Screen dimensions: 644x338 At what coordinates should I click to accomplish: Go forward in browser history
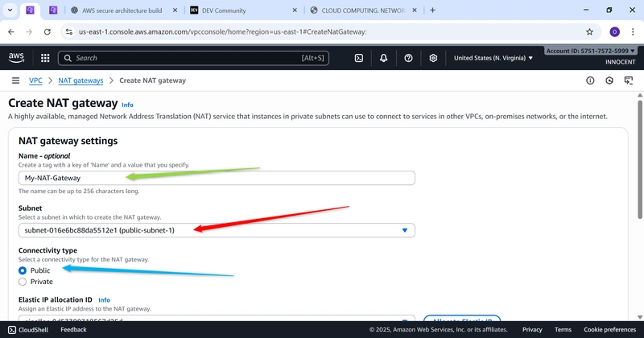pos(29,31)
